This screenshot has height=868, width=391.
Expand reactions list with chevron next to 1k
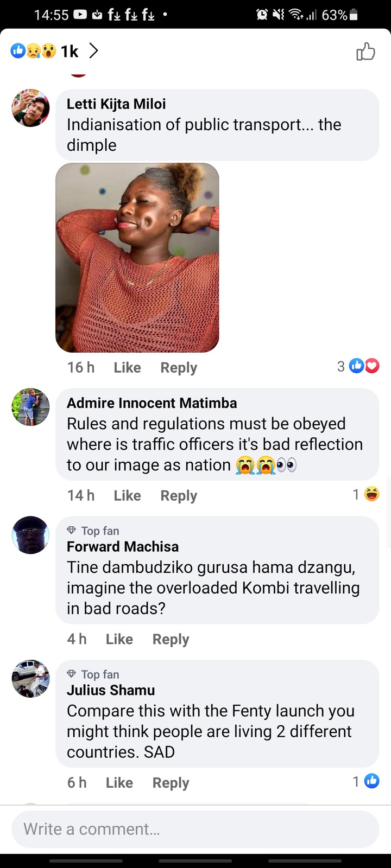[x=93, y=51]
